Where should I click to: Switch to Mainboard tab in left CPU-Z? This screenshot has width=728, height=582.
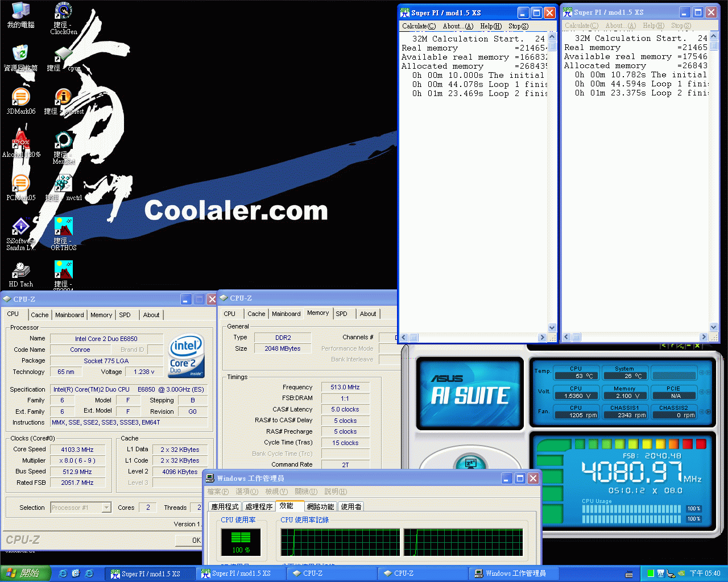(69, 315)
